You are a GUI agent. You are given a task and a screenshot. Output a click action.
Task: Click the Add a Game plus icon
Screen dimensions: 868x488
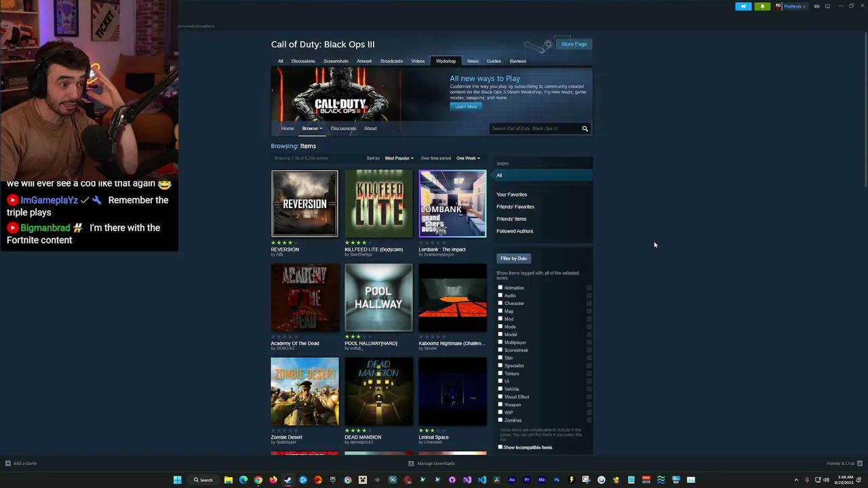pyautogui.click(x=8, y=464)
